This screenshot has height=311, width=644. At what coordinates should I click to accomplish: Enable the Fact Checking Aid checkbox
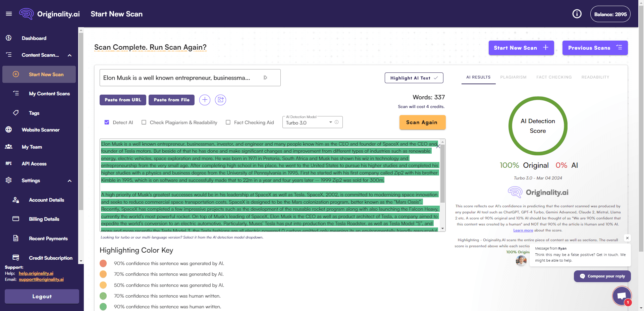(228, 122)
